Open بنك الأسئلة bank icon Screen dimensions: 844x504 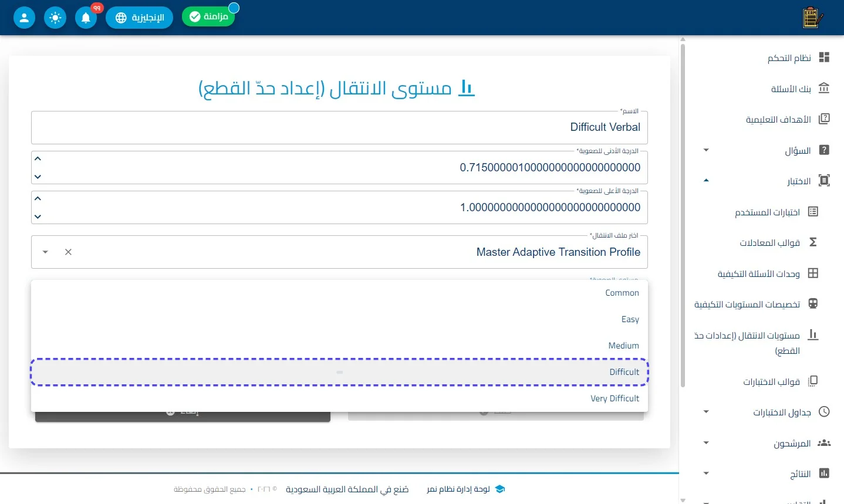coord(824,88)
